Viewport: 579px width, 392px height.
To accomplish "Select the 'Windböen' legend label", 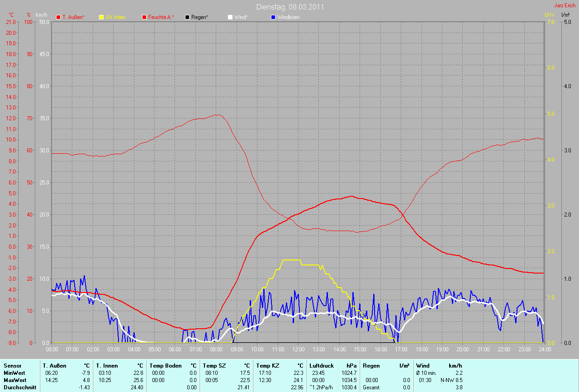I will click(288, 17).
